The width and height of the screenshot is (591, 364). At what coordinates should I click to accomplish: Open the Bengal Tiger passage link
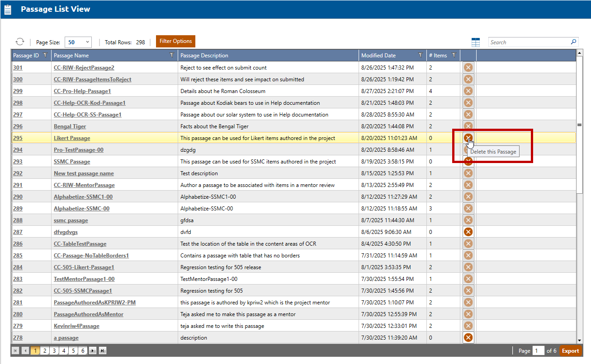click(70, 126)
